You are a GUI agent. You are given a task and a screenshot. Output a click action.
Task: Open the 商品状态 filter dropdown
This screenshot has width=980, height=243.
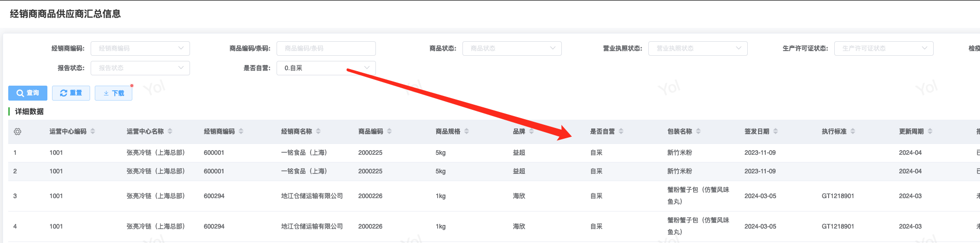(512, 48)
